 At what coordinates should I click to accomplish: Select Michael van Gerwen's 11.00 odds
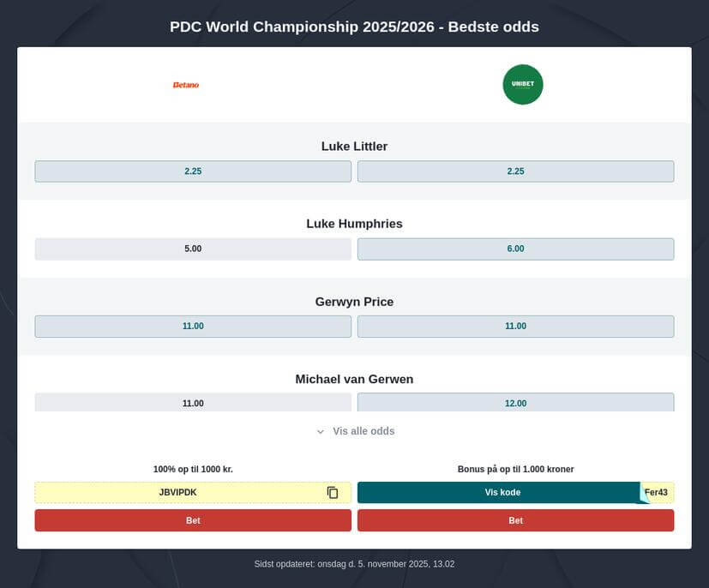tap(192, 403)
